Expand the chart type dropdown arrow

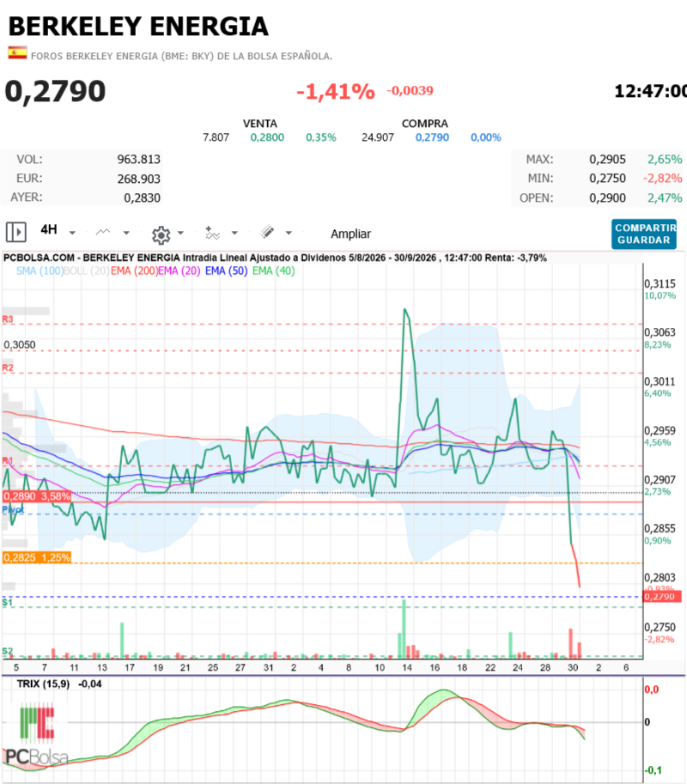[x=126, y=233]
